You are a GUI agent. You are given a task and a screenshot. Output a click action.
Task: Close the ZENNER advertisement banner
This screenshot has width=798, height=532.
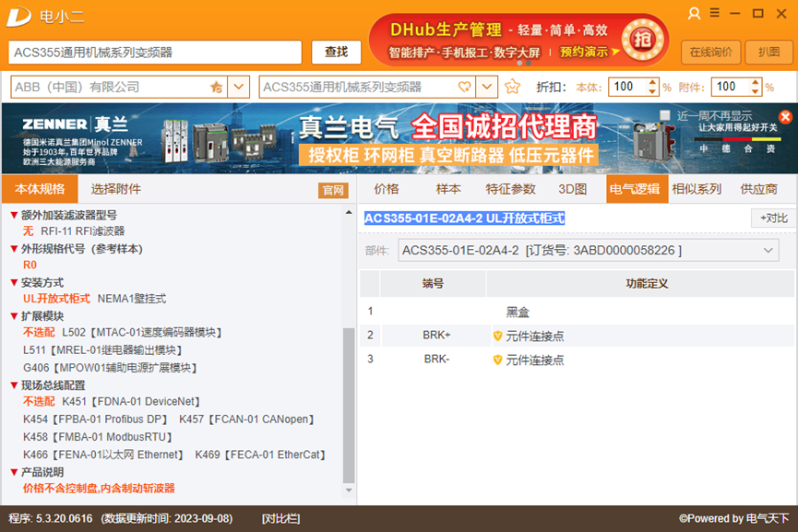tap(785, 116)
